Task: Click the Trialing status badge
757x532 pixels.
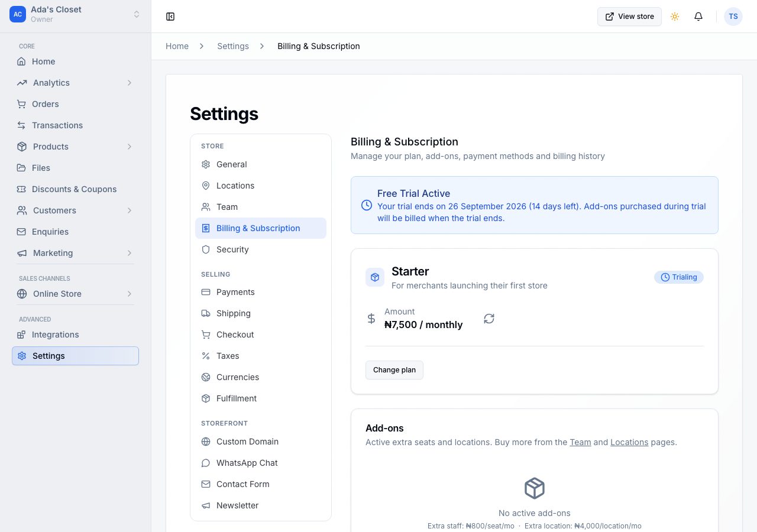Action: tap(679, 277)
